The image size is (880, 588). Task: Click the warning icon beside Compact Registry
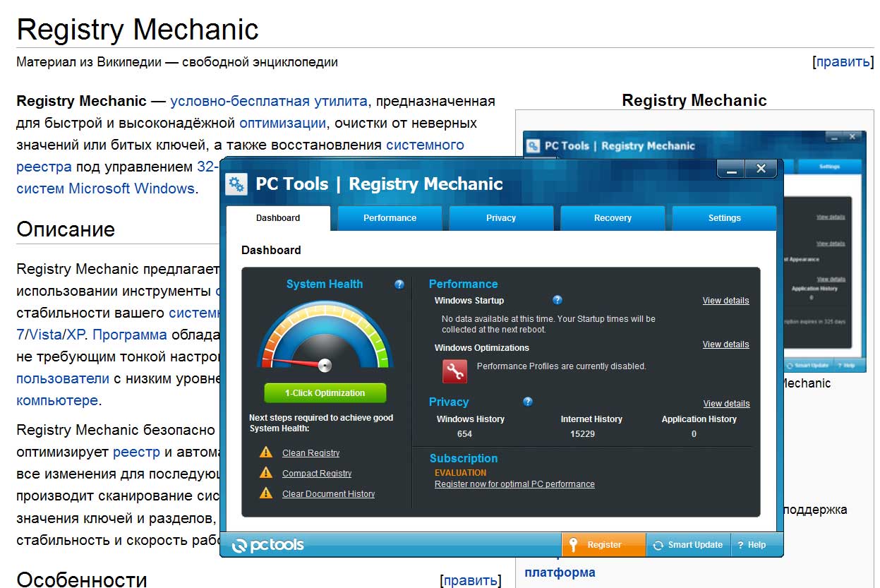point(266,472)
